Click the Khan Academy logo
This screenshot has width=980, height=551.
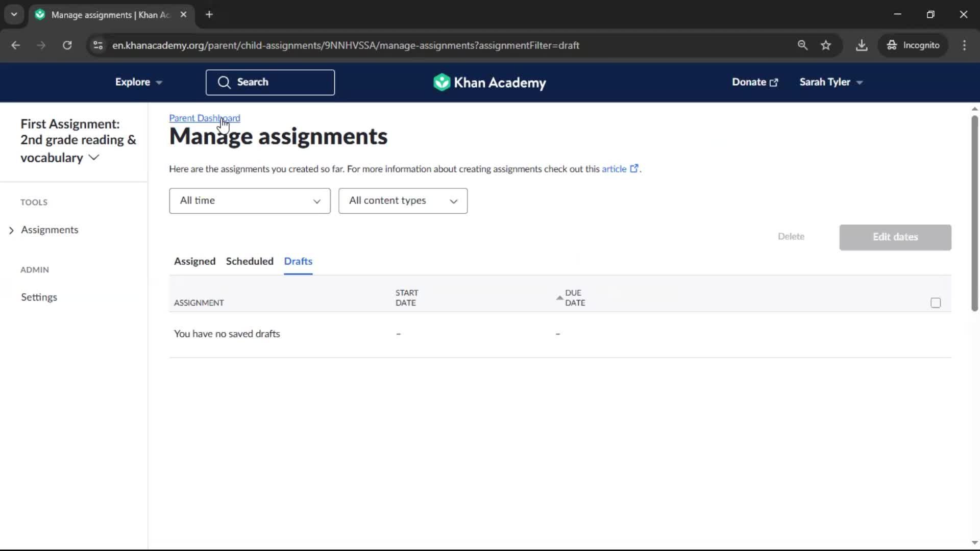pyautogui.click(x=489, y=82)
